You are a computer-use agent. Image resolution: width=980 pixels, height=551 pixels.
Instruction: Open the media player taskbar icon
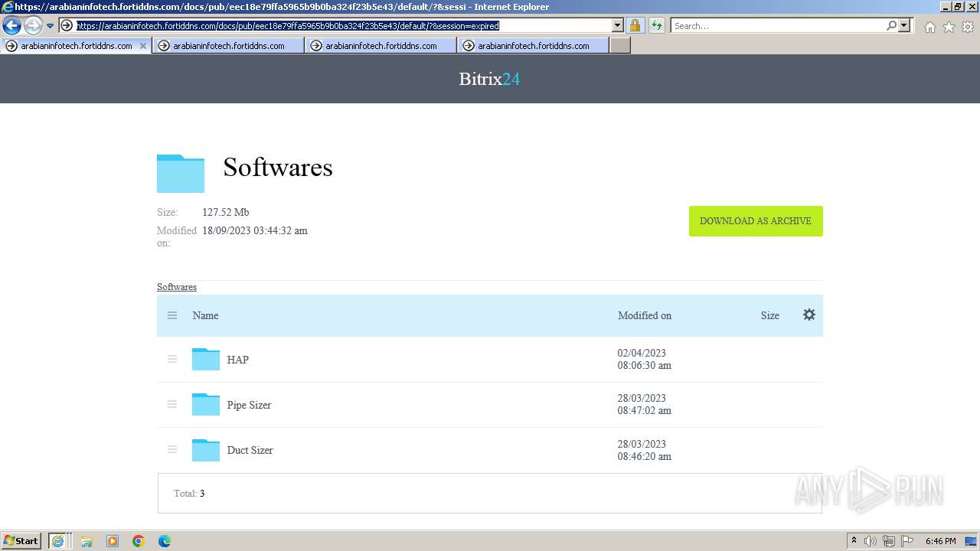tap(113, 541)
